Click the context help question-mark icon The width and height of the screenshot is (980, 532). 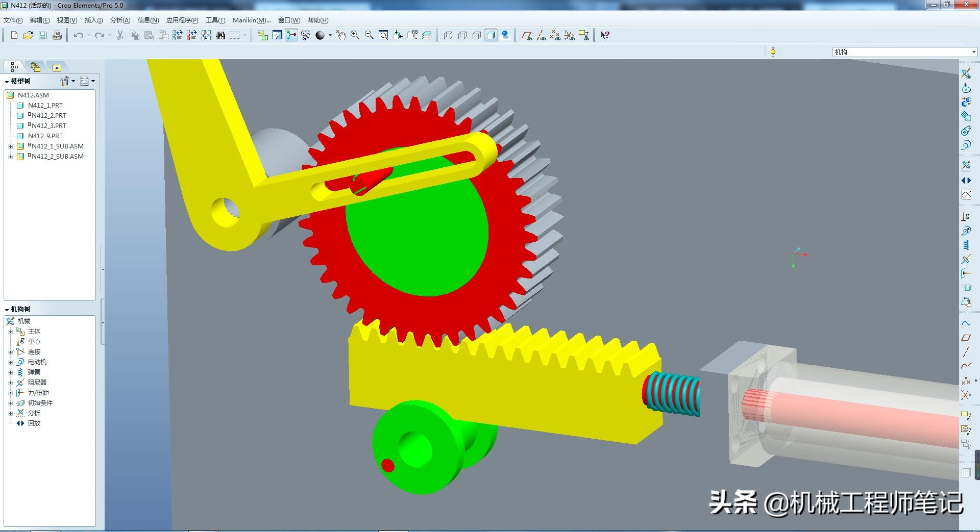tap(605, 35)
